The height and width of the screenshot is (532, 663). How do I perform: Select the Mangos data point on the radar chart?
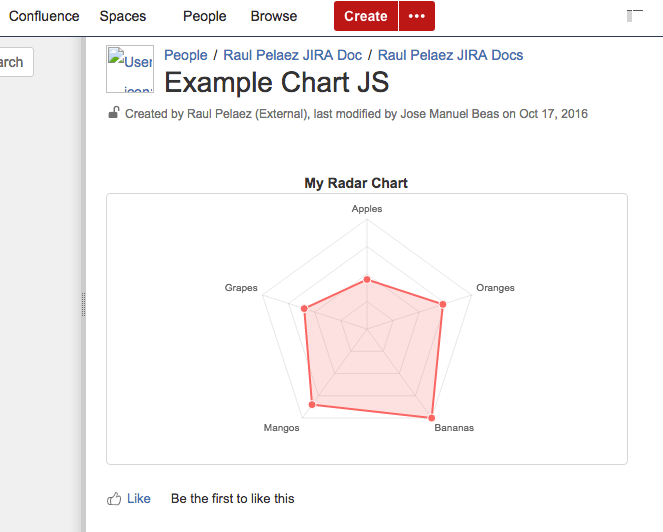313,404
